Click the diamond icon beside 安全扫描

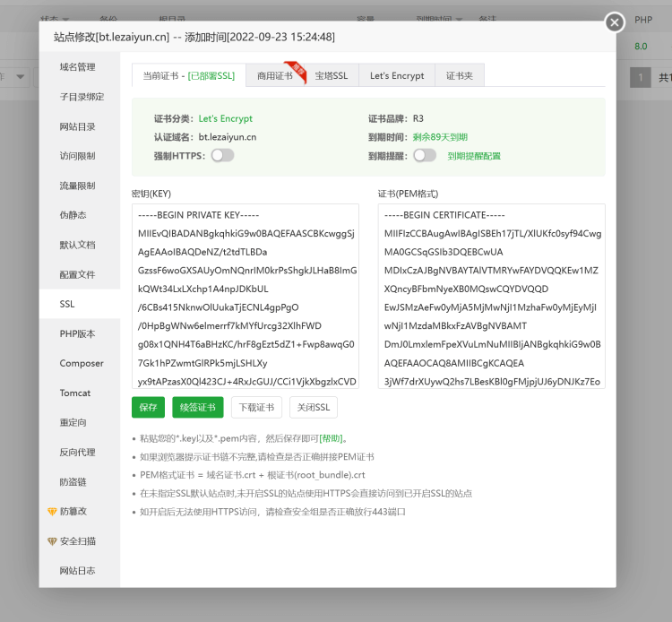point(52,541)
